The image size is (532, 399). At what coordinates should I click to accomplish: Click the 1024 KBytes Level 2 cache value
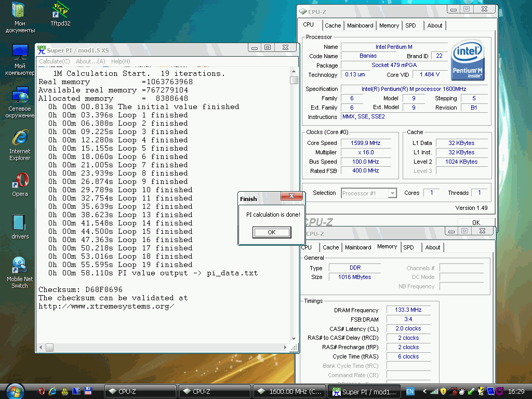(x=461, y=162)
